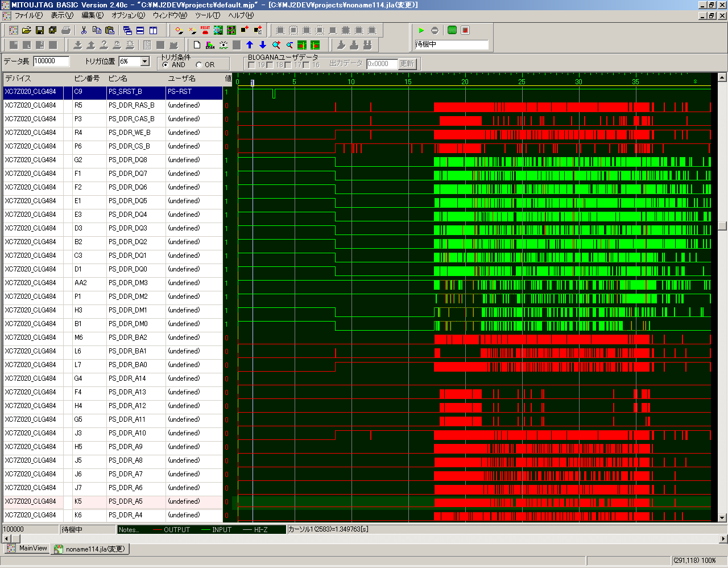Viewport: 728px width, 568px height.
Task: Click the open folder icon
Action: [x=26, y=30]
